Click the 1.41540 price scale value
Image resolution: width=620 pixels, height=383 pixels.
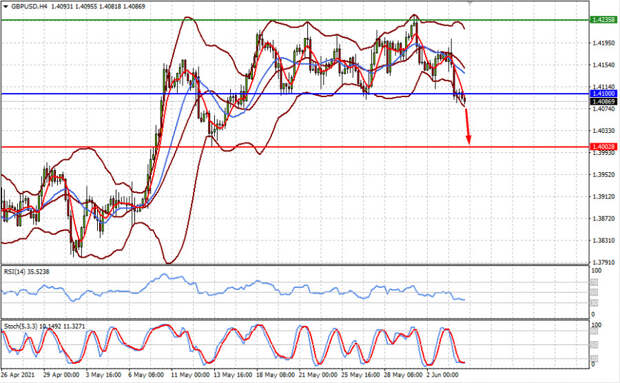pos(604,65)
